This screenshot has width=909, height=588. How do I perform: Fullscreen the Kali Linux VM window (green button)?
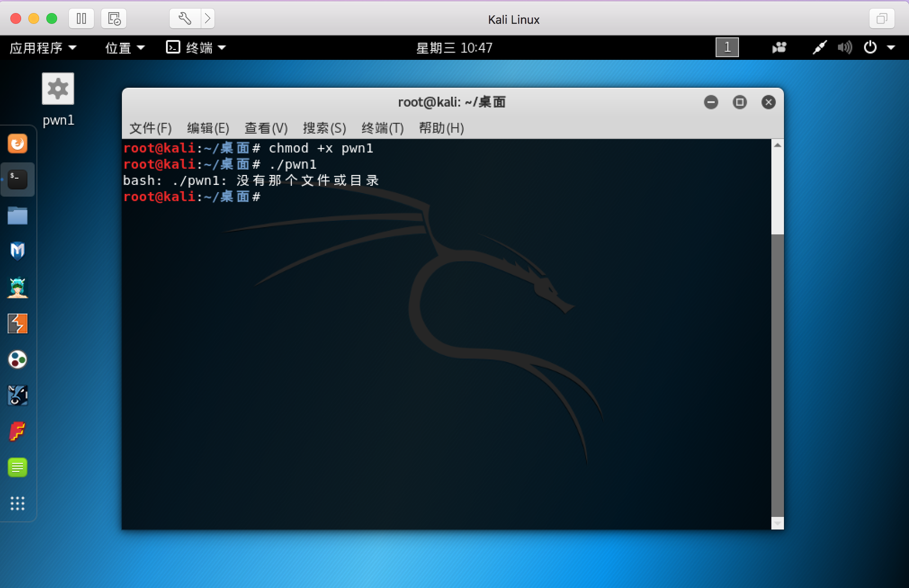[x=52, y=18]
